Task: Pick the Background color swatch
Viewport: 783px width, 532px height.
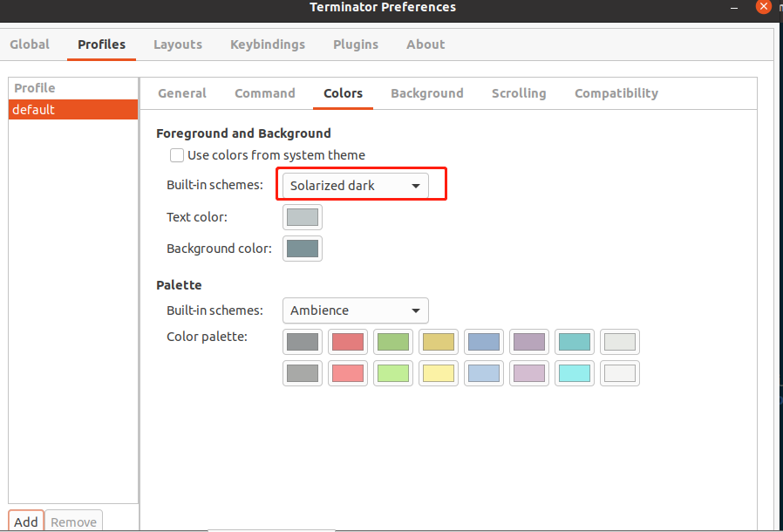Action: 303,249
